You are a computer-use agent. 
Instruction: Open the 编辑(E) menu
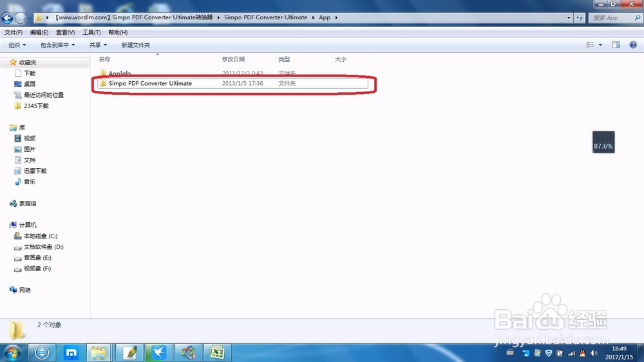(39, 32)
